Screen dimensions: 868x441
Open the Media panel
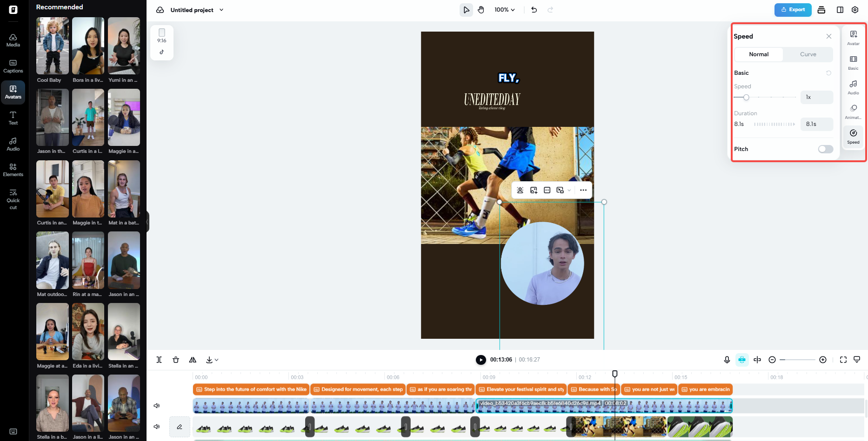tap(13, 40)
